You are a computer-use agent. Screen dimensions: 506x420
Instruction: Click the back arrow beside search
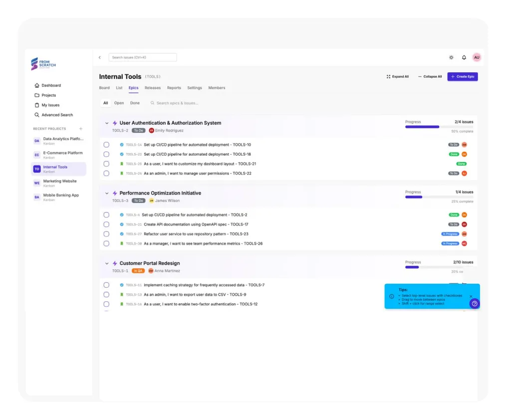(x=100, y=57)
